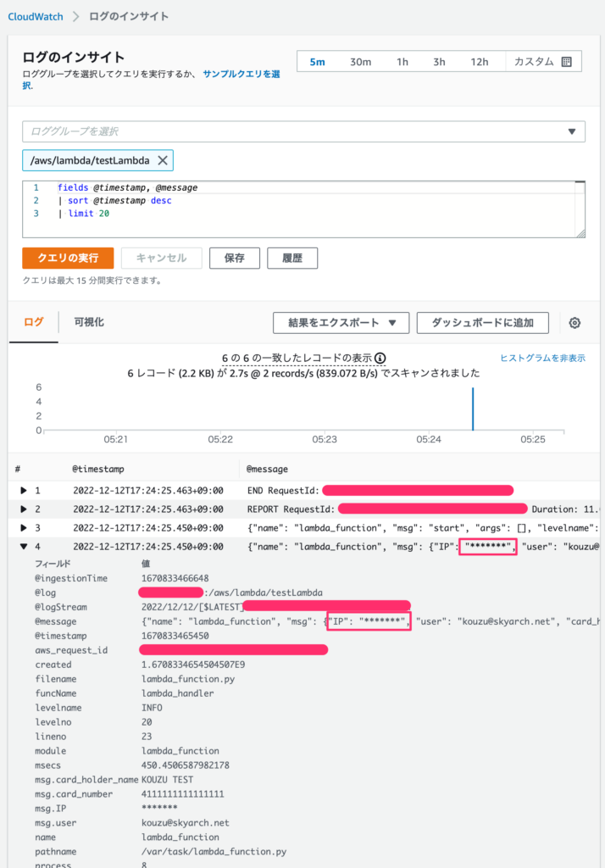Image resolution: width=605 pixels, height=868 pixels.
Task: Open the CloudWatch breadcrumb link
Action: tap(36, 17)
